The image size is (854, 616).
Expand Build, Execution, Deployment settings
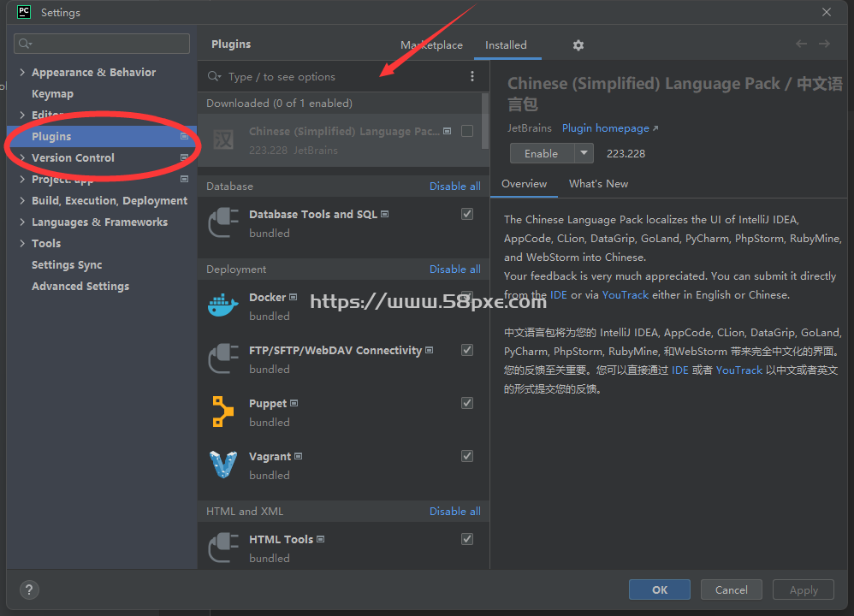22,200
